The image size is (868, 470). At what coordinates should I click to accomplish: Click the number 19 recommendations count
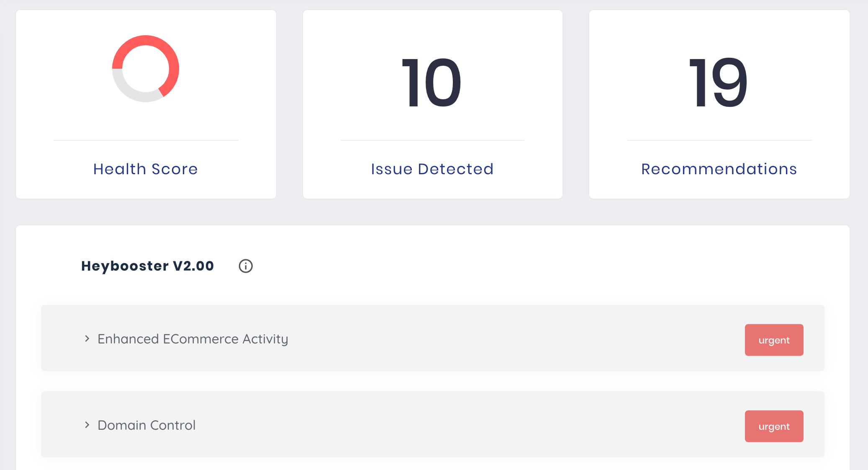718,83
